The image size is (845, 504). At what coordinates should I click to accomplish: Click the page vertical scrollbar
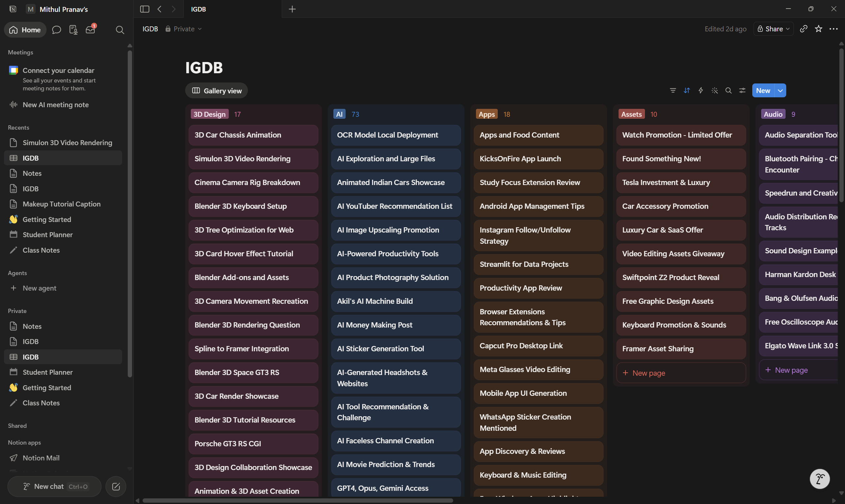pos(841,126)
